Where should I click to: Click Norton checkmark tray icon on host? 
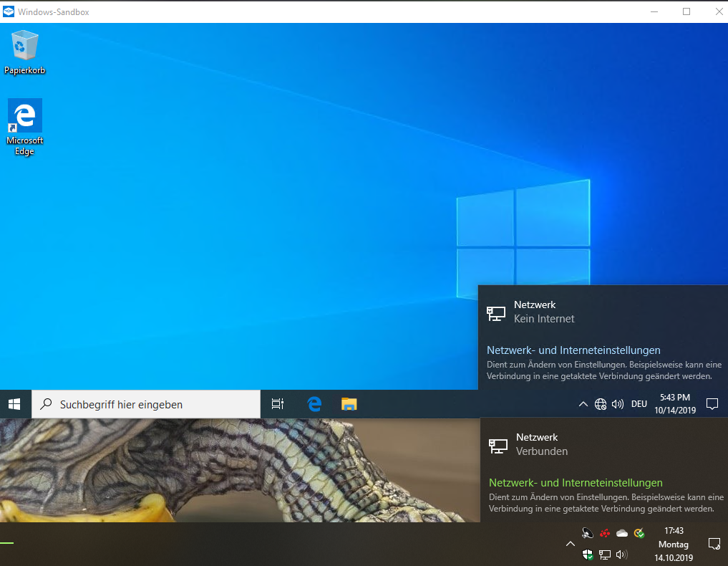click(639, 533)
